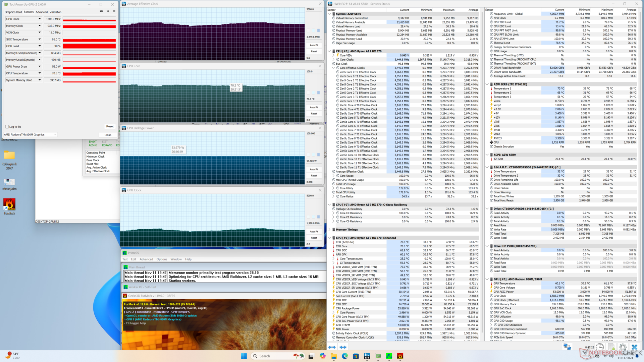Open the AMD Radeon 890M Graphics device selector

pos(30,135)
